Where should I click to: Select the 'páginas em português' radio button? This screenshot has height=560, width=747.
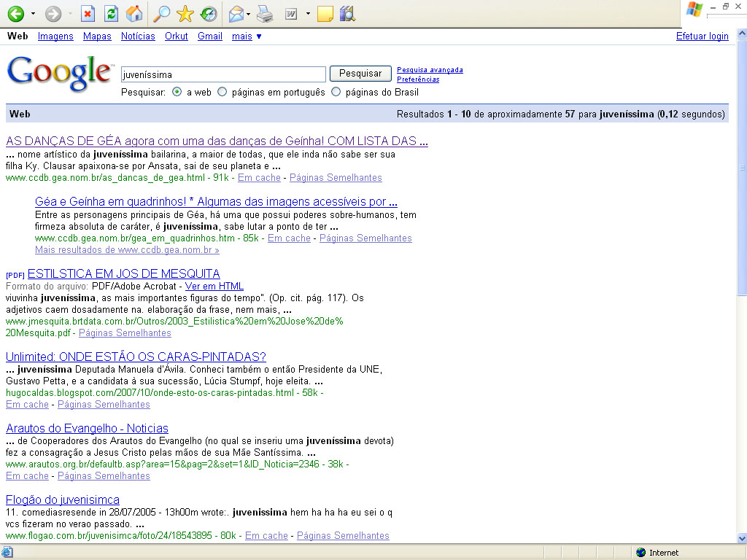click(x=222, y=93)
